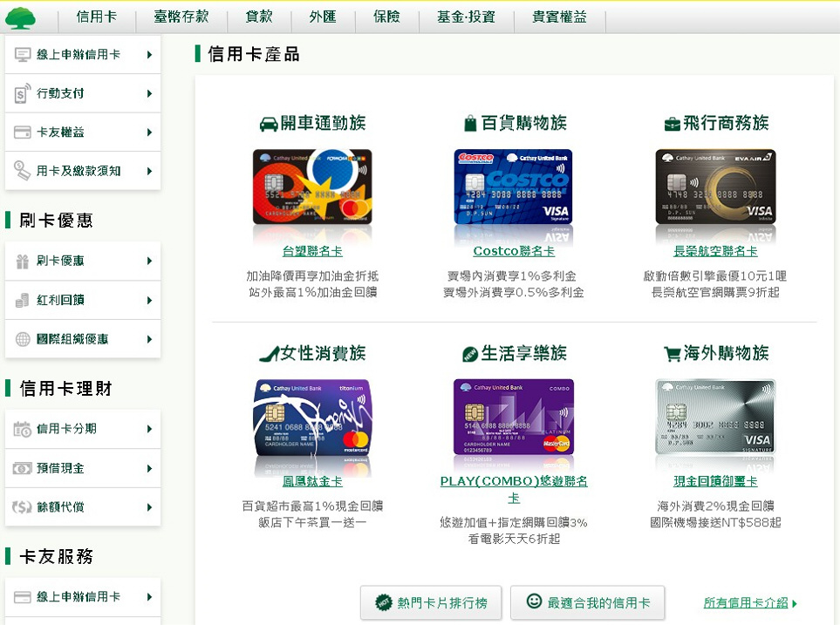
Task: Click the black EVA Air card image
Action: 716,187
